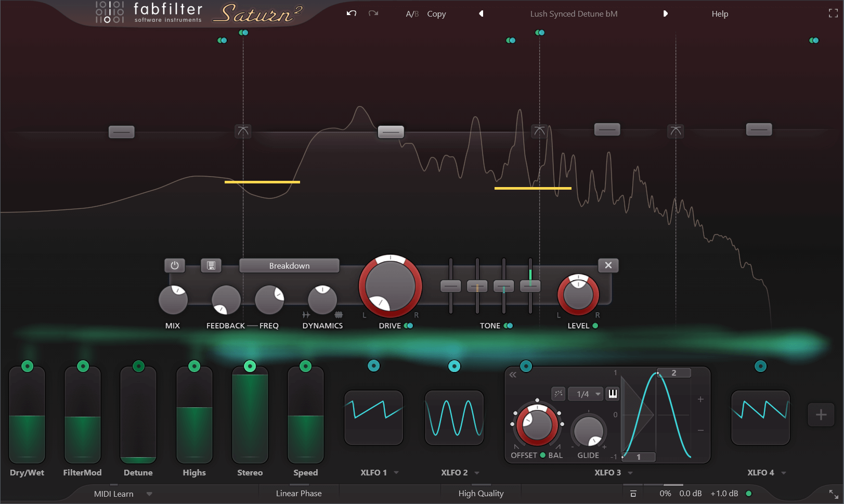Toggle band power button
The height and width of the screenshot is (504, 844).
pos(175,266)
